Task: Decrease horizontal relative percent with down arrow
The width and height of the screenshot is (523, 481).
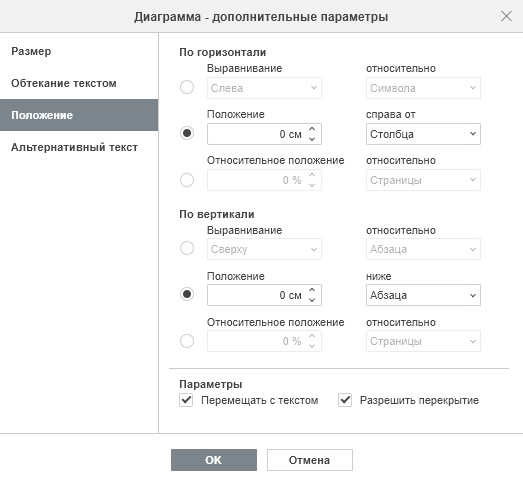Action: 312,185
